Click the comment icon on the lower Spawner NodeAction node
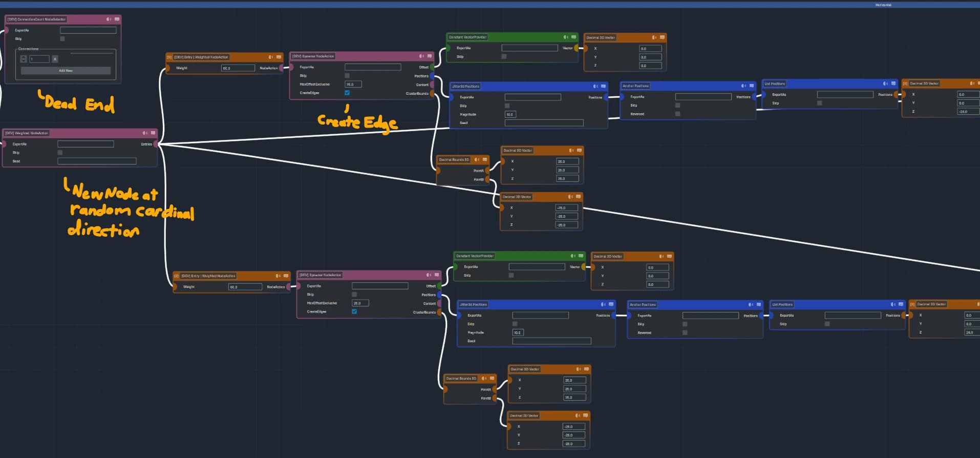 click(x=436, y=275)
